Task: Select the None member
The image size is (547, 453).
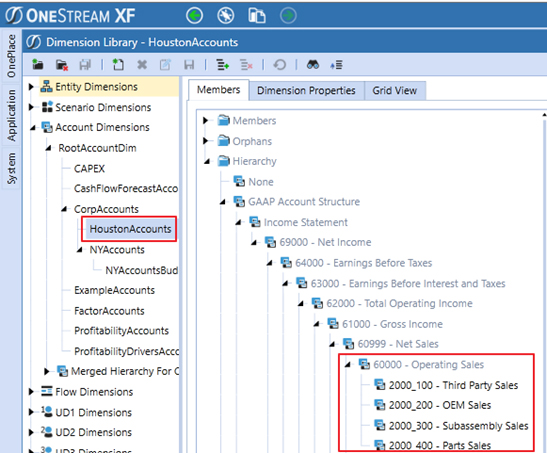Action: coord(261,182)
